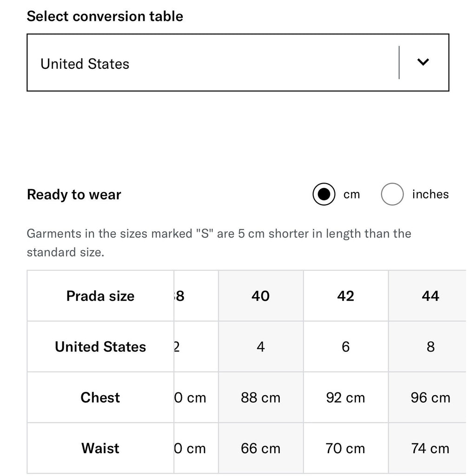This screenshot has height=476, width=476.
Task: Click the inches label text
Action: click(430, 194)
